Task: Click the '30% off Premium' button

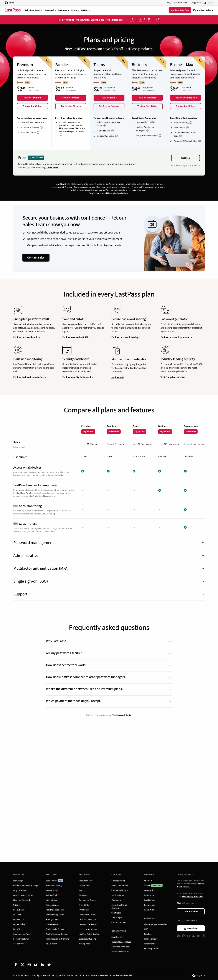Action: pyautogui.click(x=32, y=98)
